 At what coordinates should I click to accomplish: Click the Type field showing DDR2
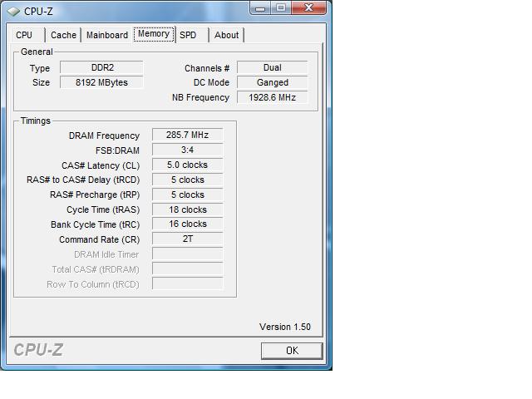coord(101,67)
